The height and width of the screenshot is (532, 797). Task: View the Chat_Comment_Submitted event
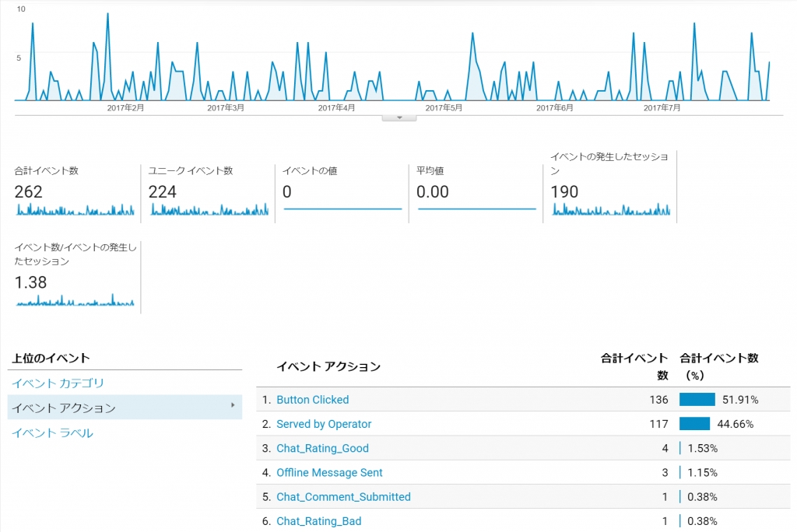(344, 496)
